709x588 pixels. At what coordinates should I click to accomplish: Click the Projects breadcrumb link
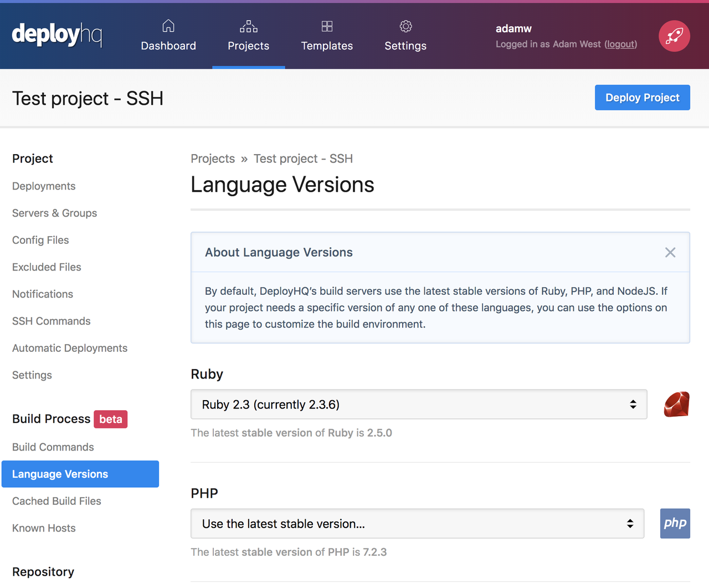click(213, 158)
